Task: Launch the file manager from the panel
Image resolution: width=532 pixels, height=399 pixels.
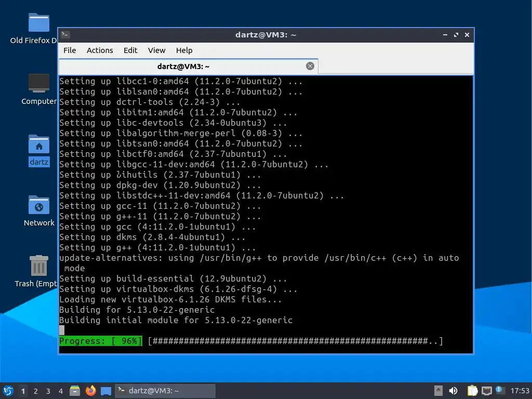Action: [75, 391]
